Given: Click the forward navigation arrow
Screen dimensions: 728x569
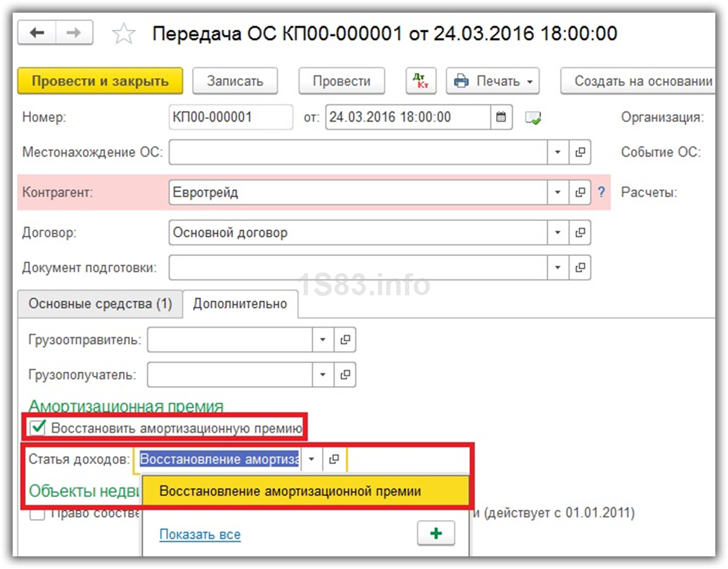Looking at the screenshot, I should point(75,33).
